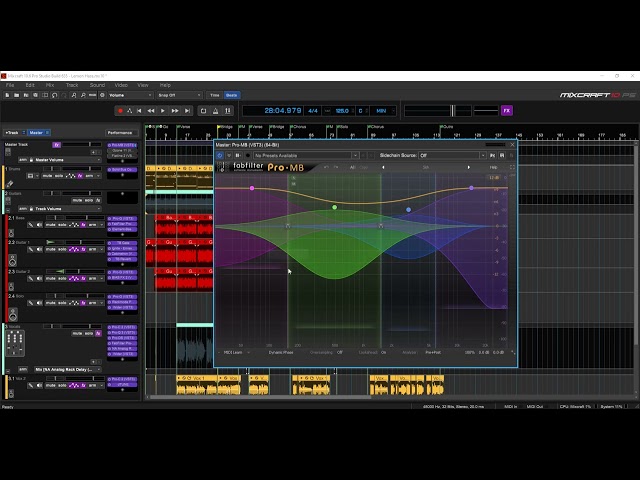Open the Mix SA Analog Rack Delay dropdown
The height and width of the screenshot is (480, 640).
(67, 369)
